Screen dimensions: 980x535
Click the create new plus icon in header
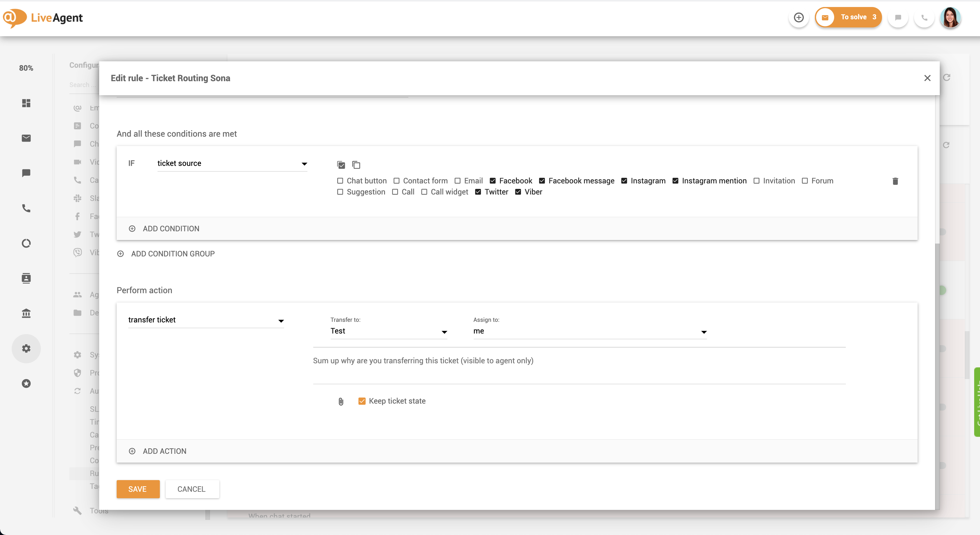(799, 18)
